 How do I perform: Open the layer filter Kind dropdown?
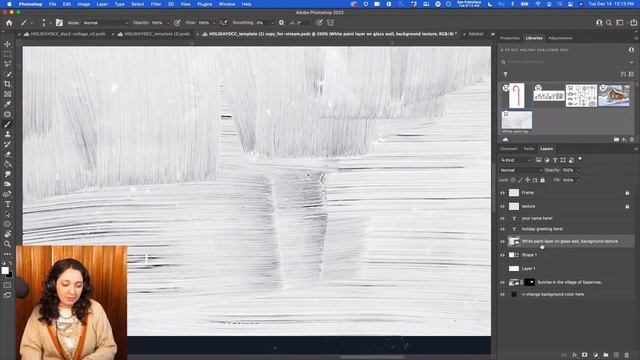(x=516, y=160)
